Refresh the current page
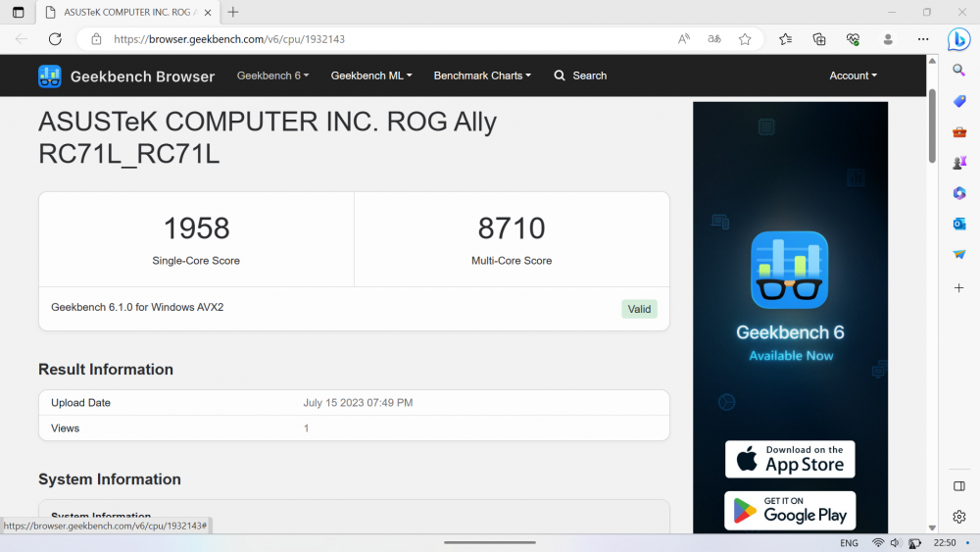Viewport: 980px width, 552px height. (55, 39)
